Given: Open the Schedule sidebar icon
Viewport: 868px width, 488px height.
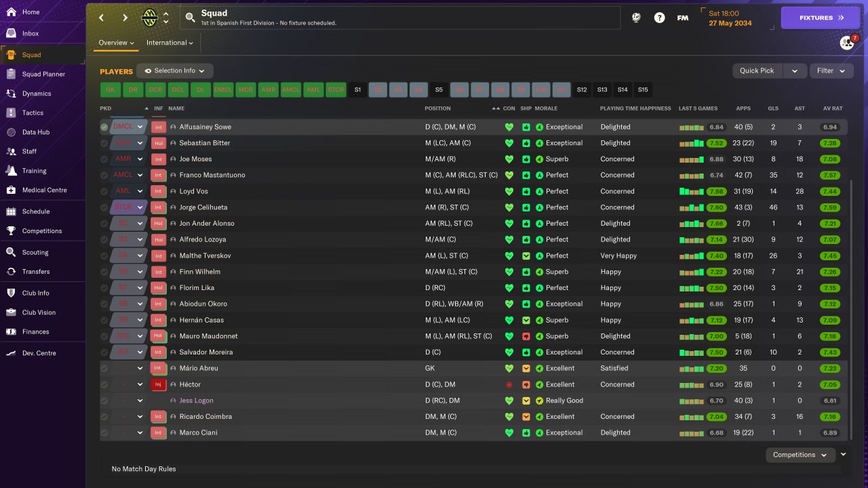Looking at the screenshot, I should (x=11, y=211).
